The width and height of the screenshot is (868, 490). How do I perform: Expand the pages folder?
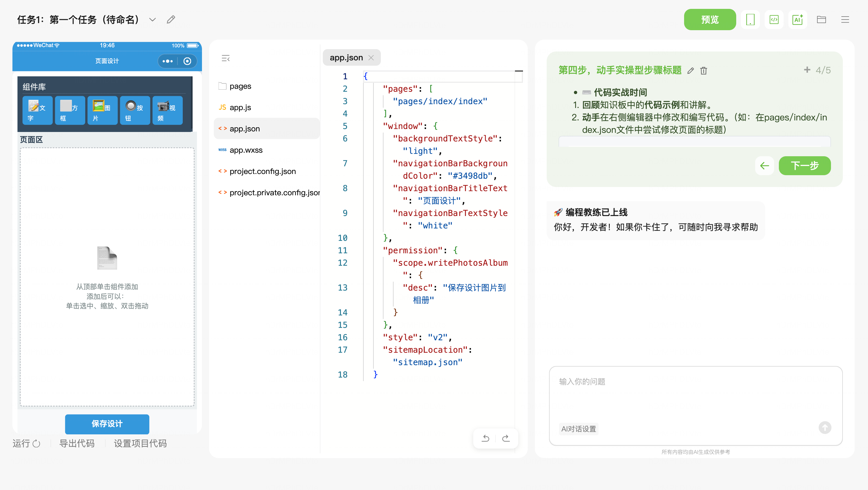coord(240,86)
